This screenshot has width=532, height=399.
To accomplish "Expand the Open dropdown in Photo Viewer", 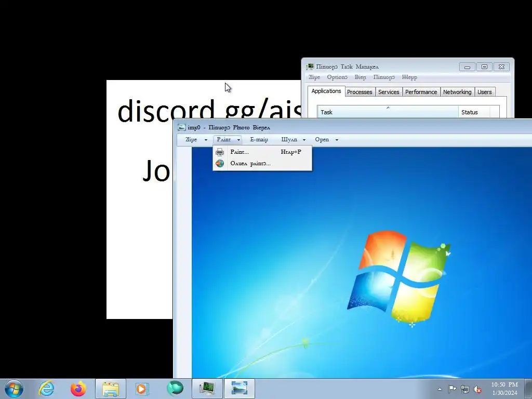I will pyautogui.click(x=326, y=139).
